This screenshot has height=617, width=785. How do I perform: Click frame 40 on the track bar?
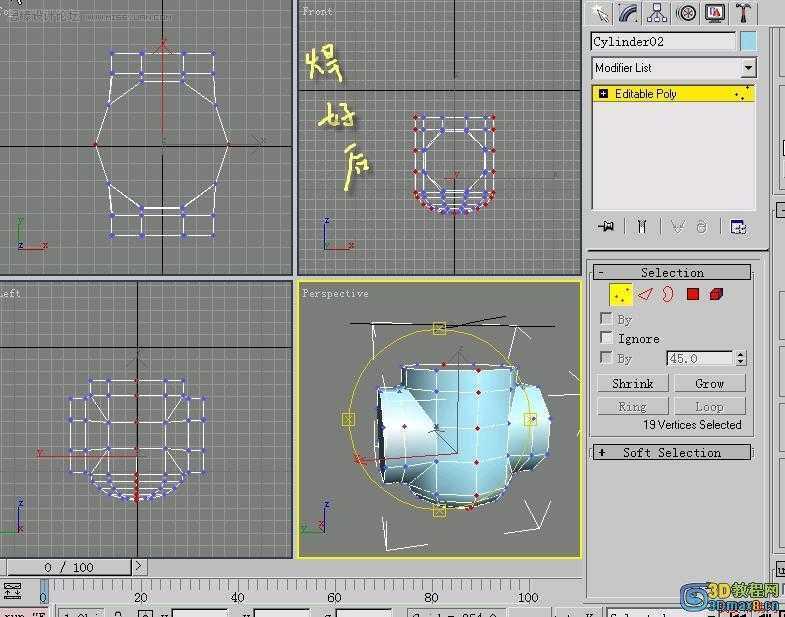pos(237,597)
